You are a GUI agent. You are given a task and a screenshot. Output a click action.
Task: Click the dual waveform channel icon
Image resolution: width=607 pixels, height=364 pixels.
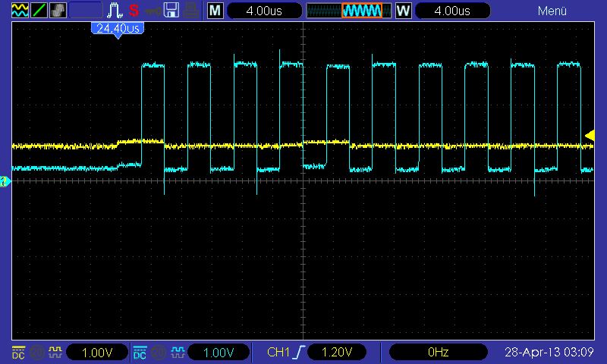click(x=18, y=11)
